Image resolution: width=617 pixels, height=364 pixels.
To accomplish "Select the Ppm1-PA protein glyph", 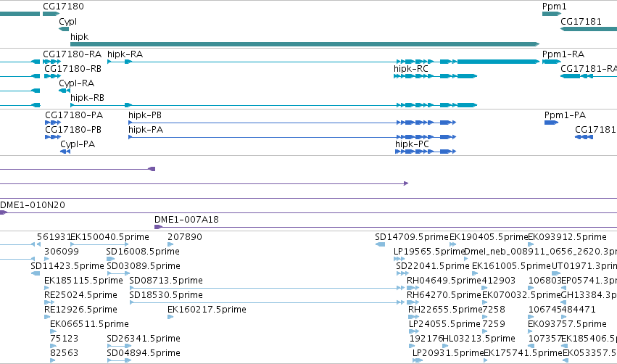I will 551,123.
